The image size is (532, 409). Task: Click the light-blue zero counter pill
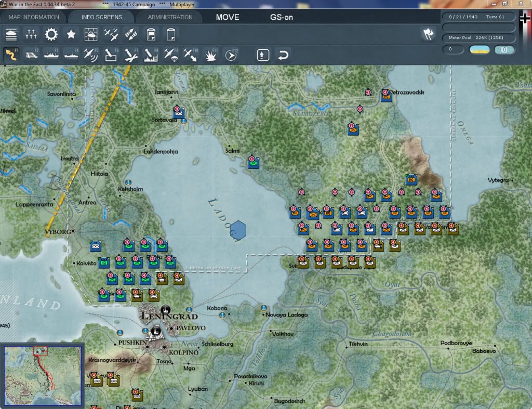click(504, 49)
